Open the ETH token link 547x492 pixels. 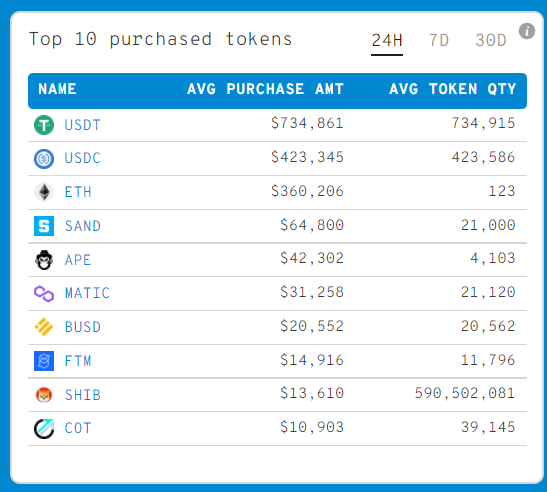(x=78, y=192)
